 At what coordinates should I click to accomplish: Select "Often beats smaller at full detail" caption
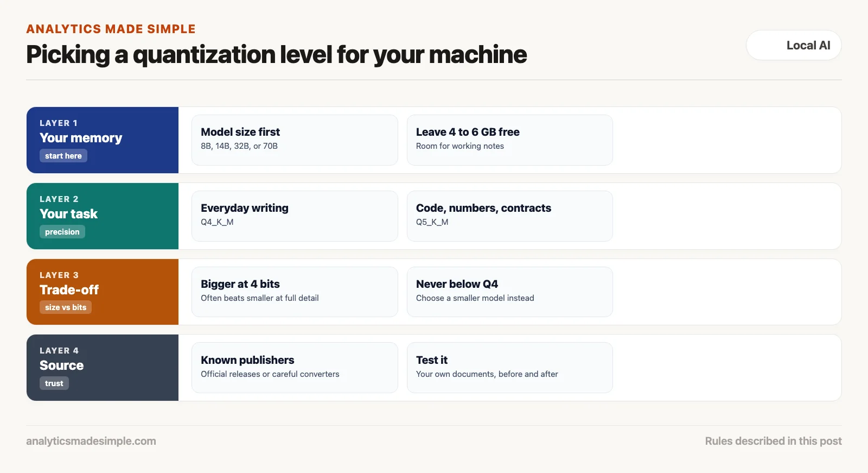tap(260, 298)
